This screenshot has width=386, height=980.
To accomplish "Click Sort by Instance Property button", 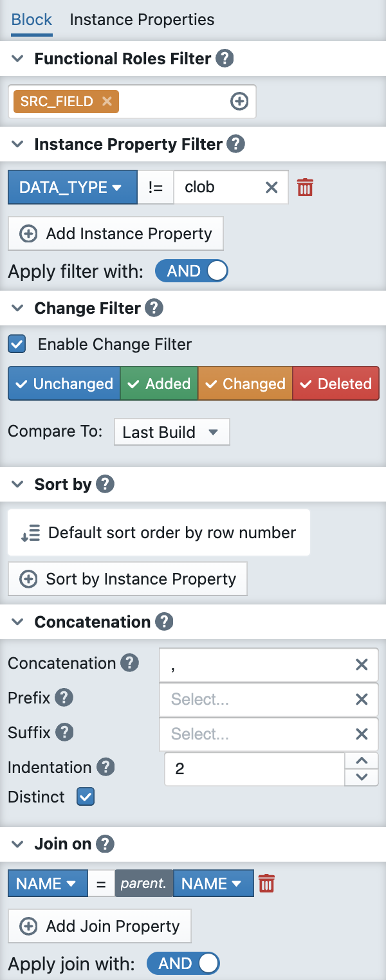I will pyautogui.click(x=127, y=579).
